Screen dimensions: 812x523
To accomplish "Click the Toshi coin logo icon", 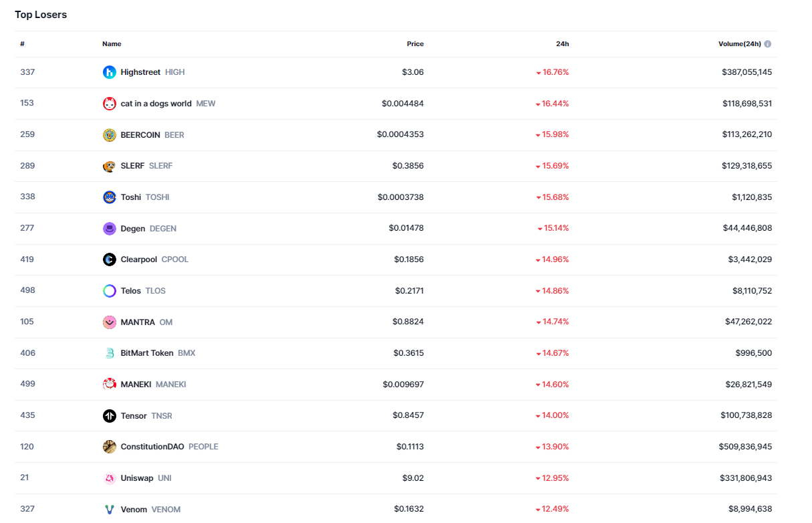I will [x=110, y=197].
